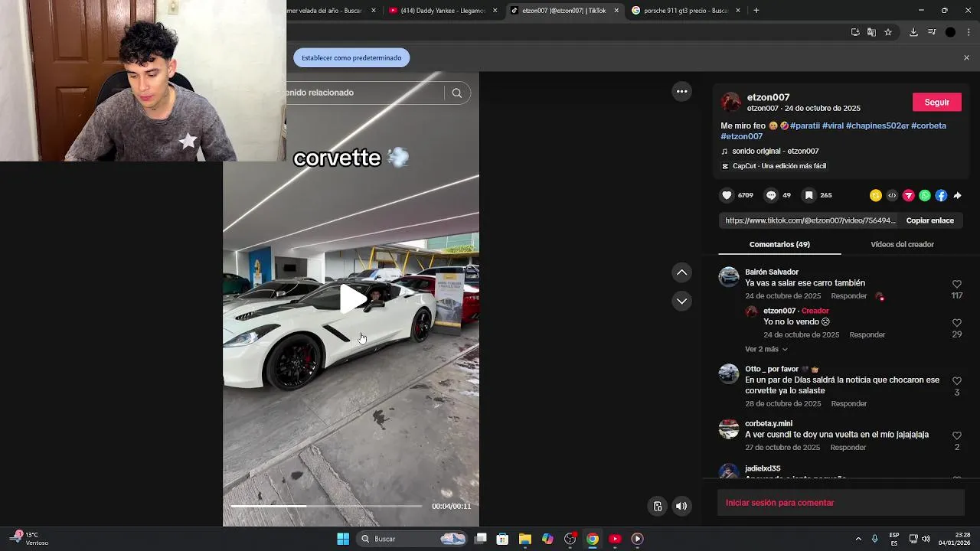Image resolution: width=980 pixels, height=551 pixels.
Task: Open the Microsoft Store taskbar icon
Action: [502, 539]
